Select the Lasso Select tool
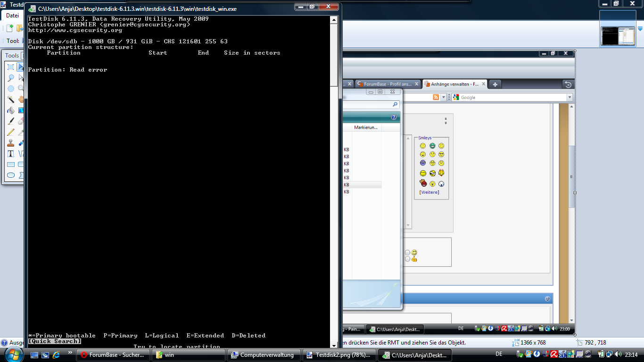Viewport: 644px width, 362px height. 10,78
